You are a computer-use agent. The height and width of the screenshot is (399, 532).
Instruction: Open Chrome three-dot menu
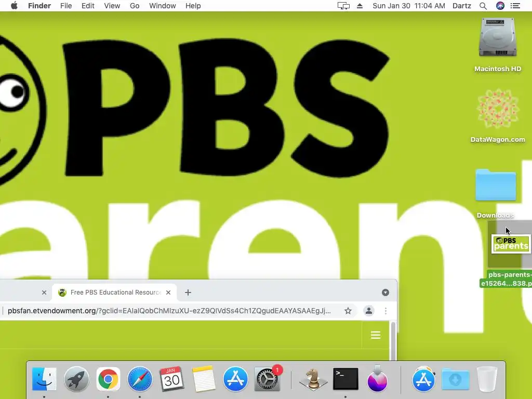pos(385,311)
